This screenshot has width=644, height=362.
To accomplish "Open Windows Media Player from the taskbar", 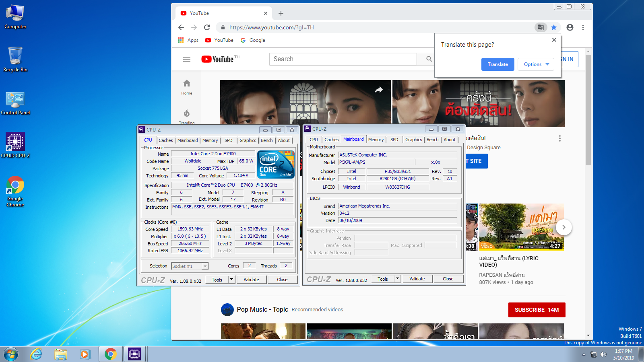I will 85,354.
